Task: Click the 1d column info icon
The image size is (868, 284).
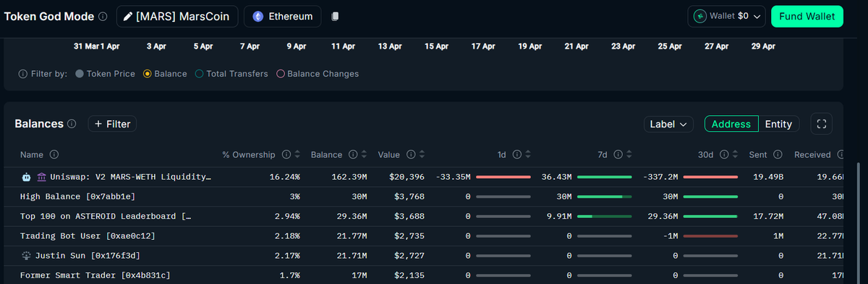Action: 516,155
